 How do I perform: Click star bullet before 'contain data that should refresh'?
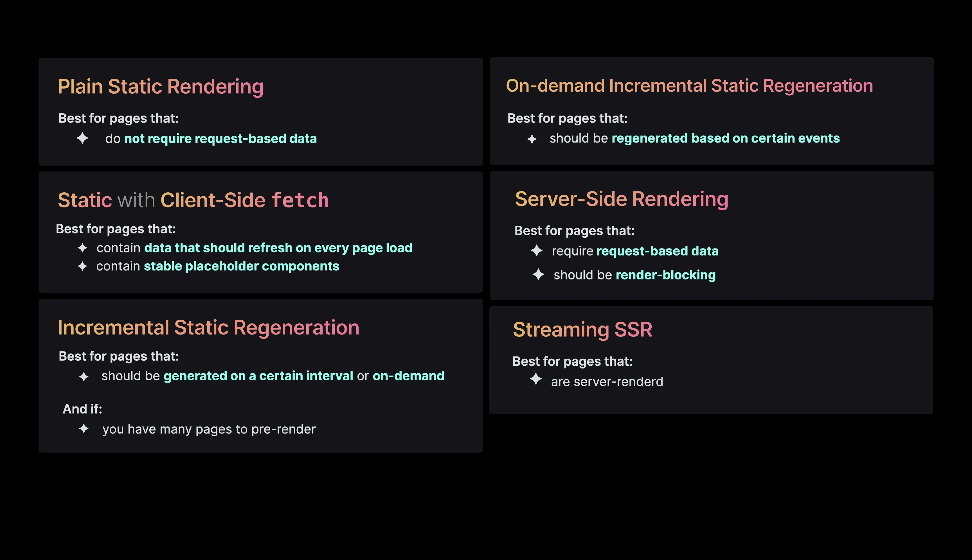click(x=82, y=248)
